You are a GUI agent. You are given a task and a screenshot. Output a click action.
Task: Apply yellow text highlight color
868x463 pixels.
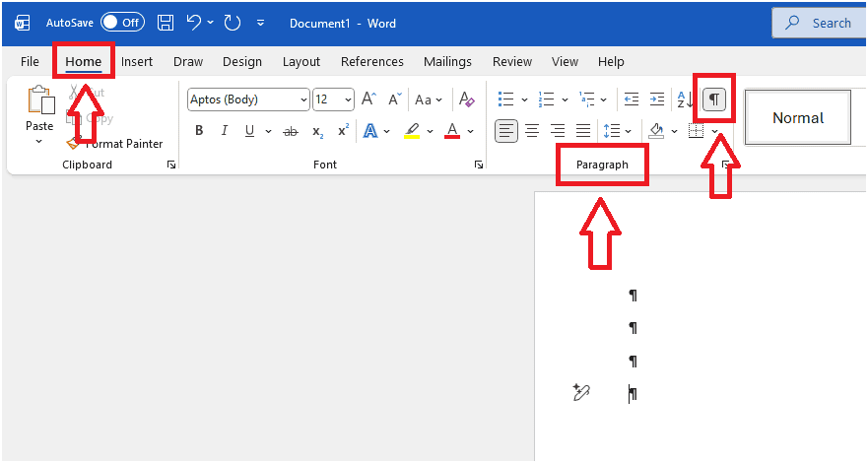tap(412, 131)
